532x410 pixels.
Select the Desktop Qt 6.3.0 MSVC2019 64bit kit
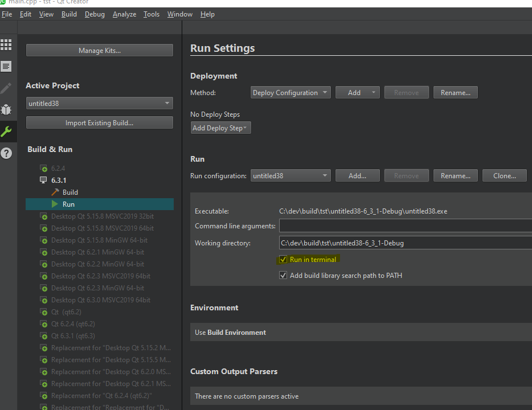(100, 300)
